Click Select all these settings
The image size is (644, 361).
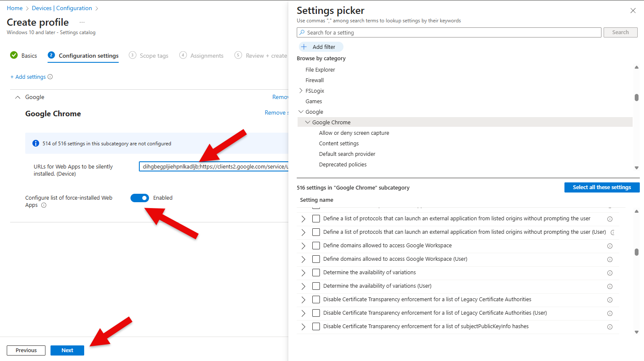(602, 187)
